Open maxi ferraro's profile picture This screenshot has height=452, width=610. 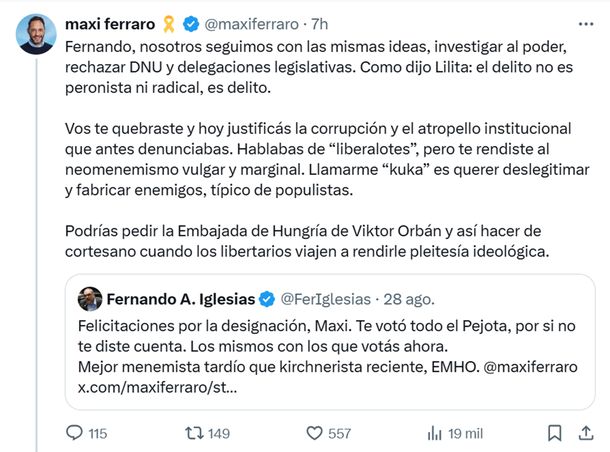(36, 35)
